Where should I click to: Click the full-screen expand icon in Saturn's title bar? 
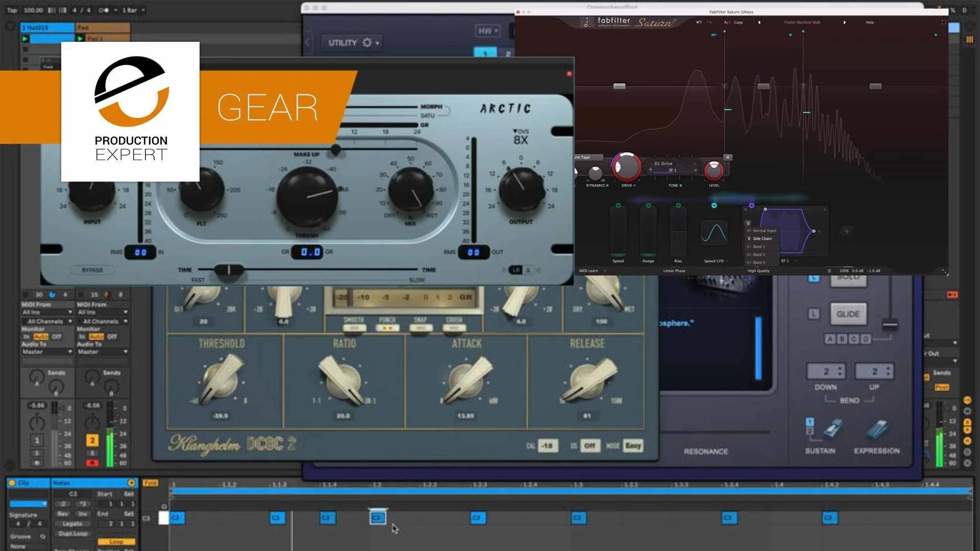(x=942, y=22)
